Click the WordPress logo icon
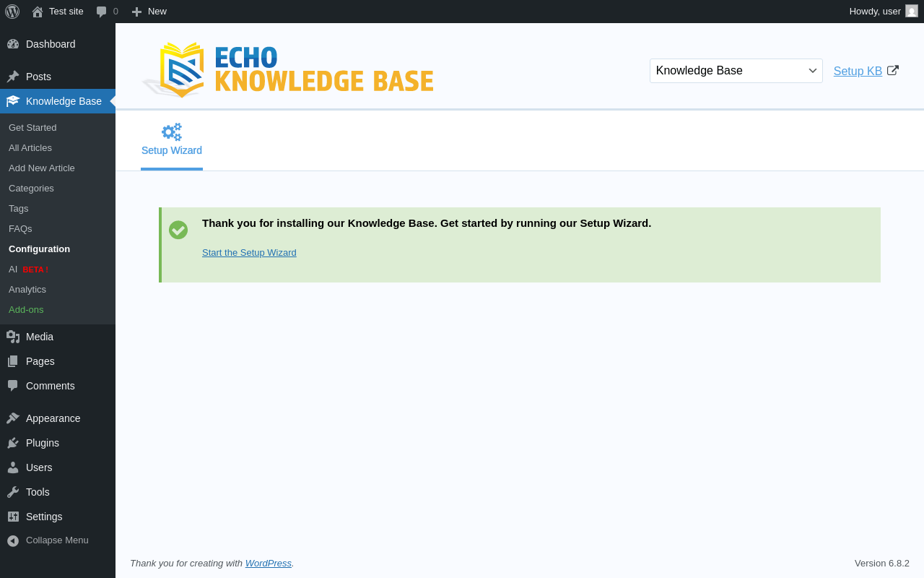The image size is (924, 578). pos(12,12)
